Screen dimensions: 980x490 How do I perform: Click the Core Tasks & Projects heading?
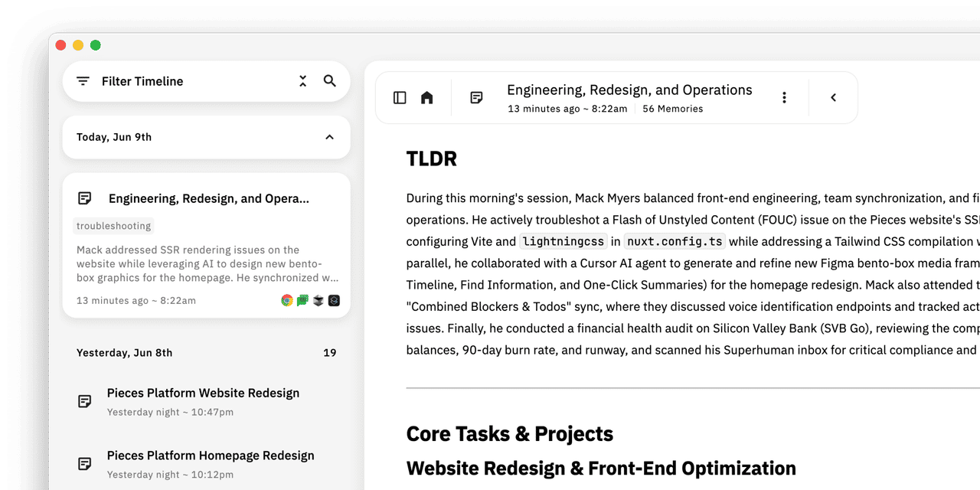[510, 434]
